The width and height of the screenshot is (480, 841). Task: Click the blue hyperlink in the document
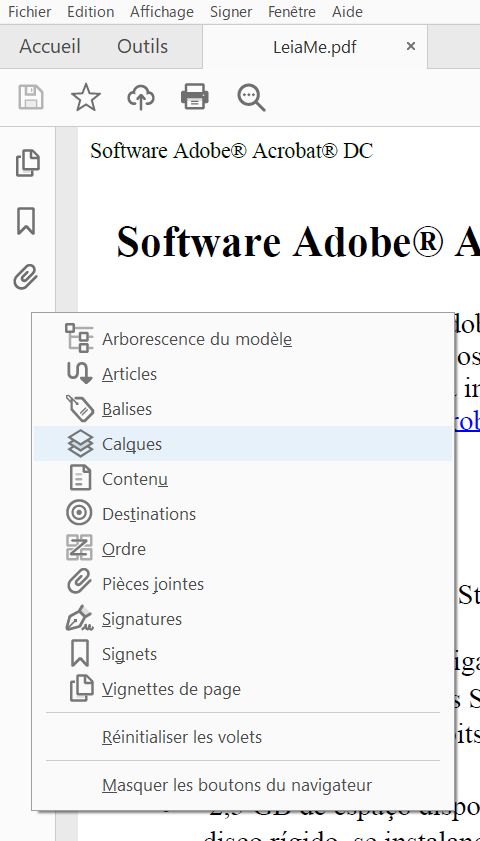(467, 423)
